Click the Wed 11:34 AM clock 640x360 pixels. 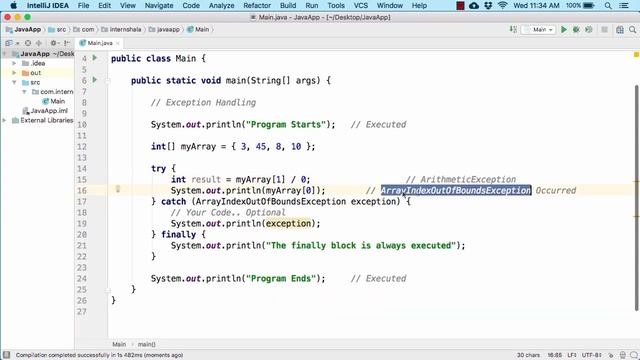pyautogui.click(x=536, y=6)
